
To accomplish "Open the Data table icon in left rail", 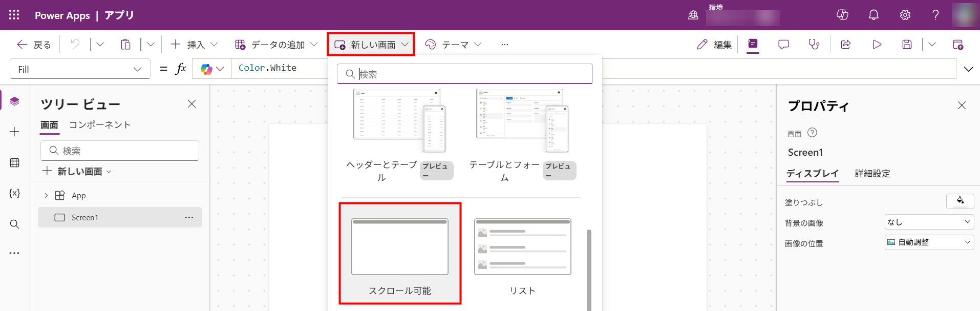I will pyautogui.click(x=14, y=163).
